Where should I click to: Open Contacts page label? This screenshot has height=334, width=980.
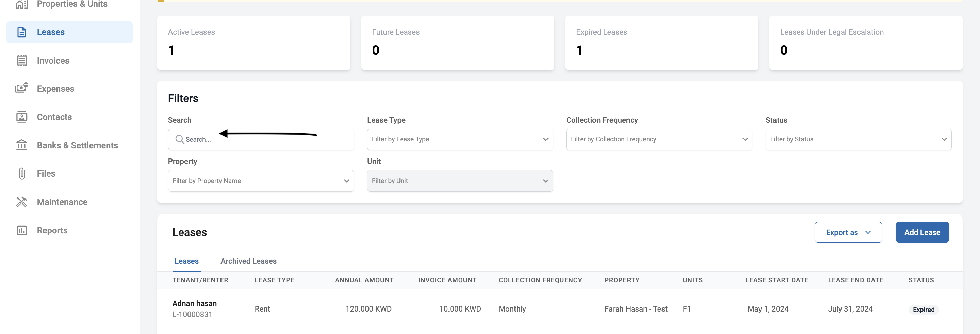(54, 117)
